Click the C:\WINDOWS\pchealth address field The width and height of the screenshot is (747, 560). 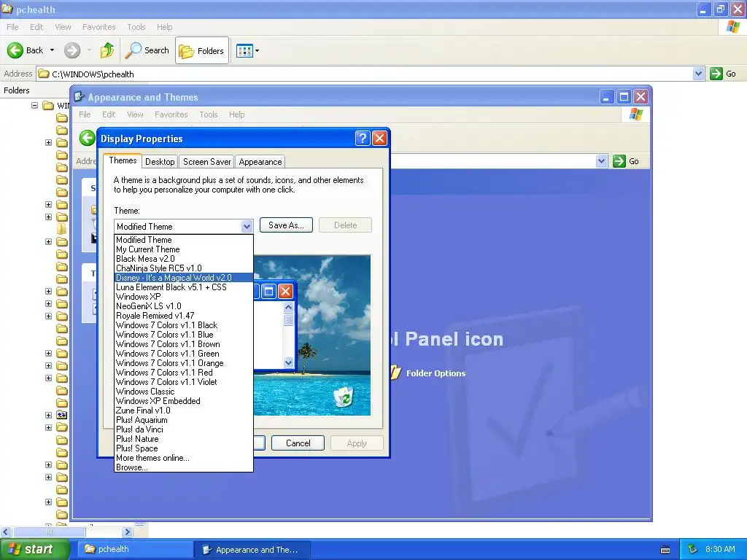pyautogui.click(x=365, y=74)
